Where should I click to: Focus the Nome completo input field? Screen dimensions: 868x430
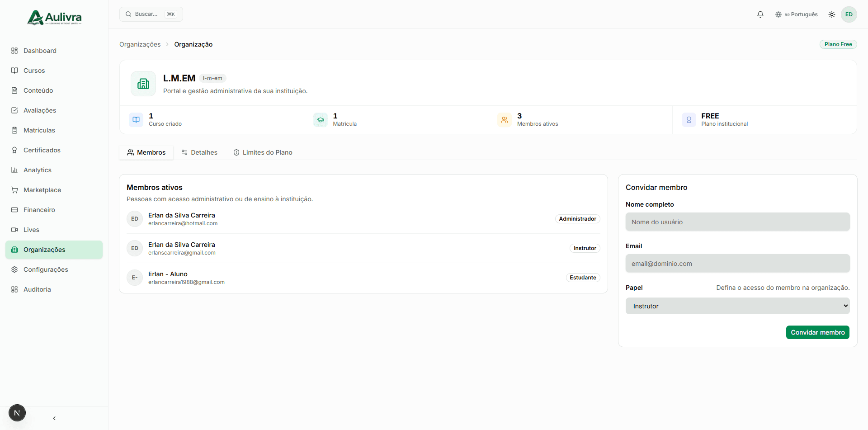pyautogui.click(x=738, y=222)
